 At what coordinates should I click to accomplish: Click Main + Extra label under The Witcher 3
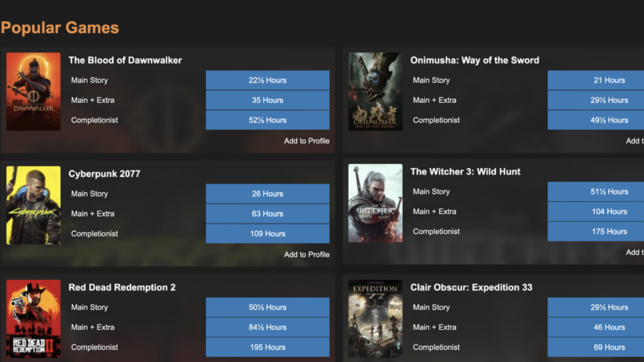tap(435, 212)
